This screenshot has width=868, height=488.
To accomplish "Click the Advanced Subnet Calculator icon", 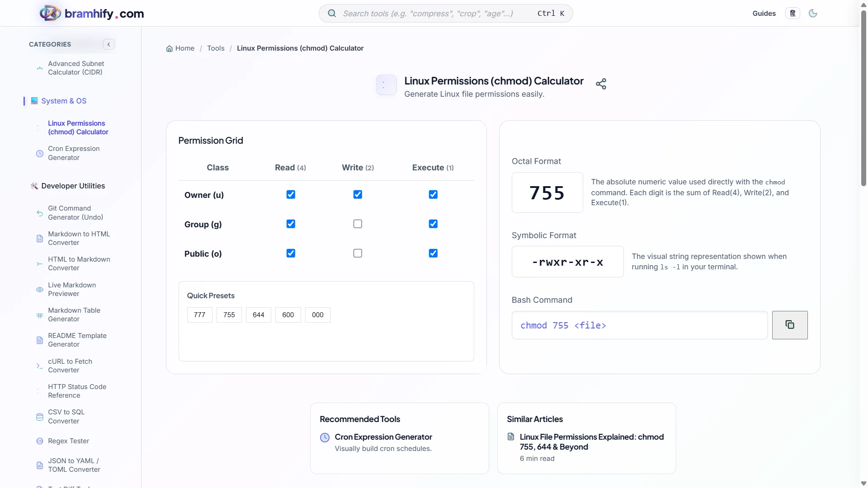I will tap(40, 69).
